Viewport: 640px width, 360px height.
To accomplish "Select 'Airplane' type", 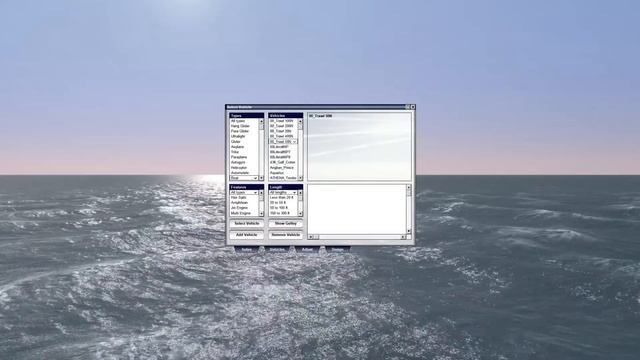I will pos(237,147).
